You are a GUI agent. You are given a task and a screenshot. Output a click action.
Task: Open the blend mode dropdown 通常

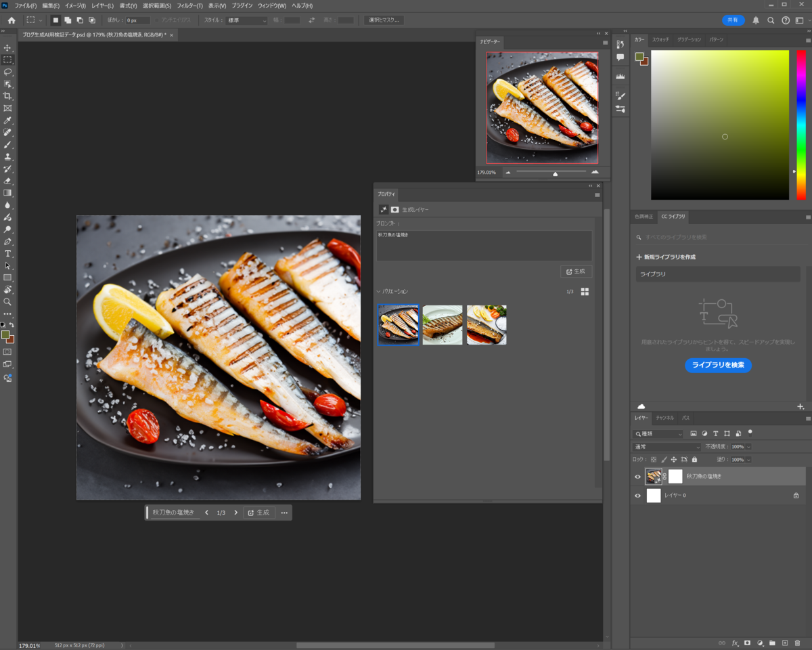pyautogui.click(x=667, y=447)
